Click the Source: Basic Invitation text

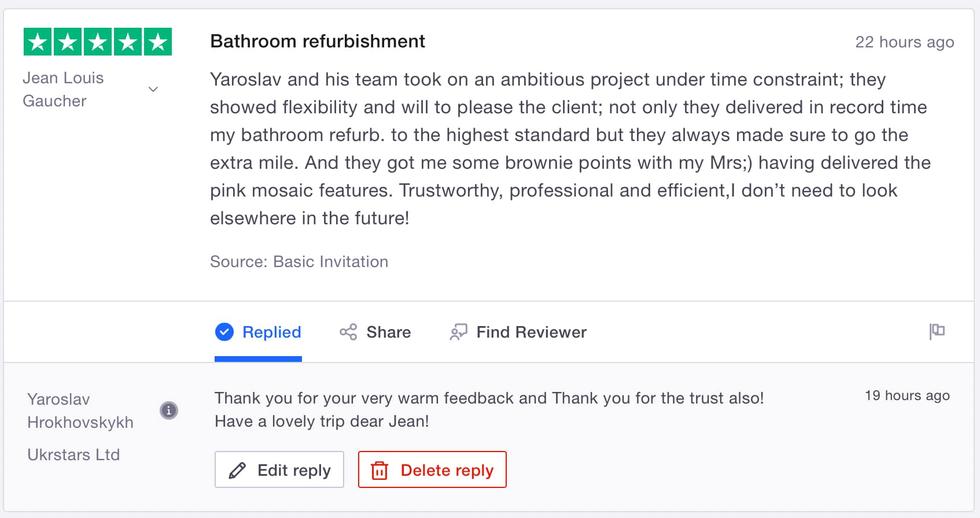(299, 262)
